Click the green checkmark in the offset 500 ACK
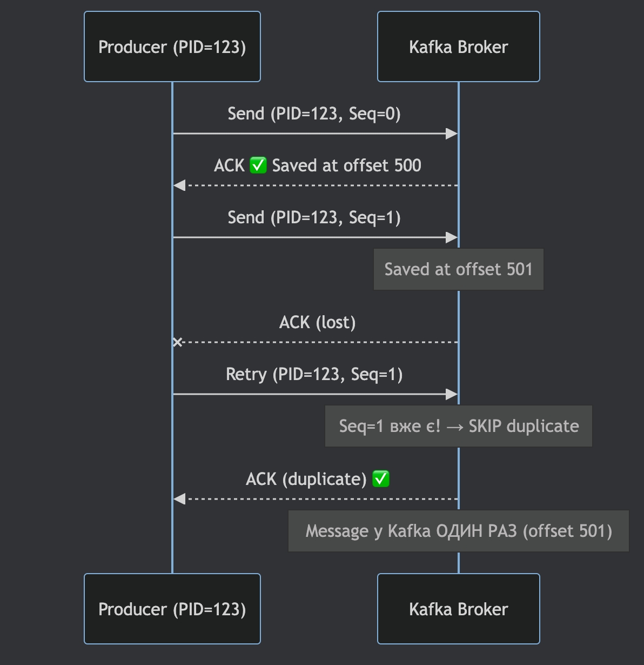Image resolution: width=644 pixels, height=665 pixels. click(258, 165)
